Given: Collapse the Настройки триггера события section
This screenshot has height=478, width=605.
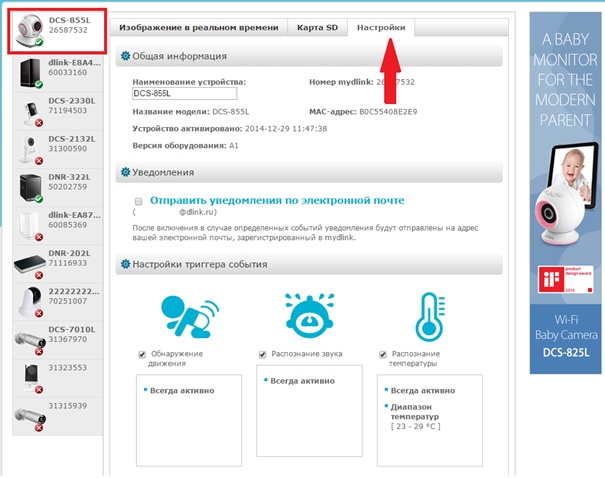Looking at the screenshot, I should coord(124,265).
